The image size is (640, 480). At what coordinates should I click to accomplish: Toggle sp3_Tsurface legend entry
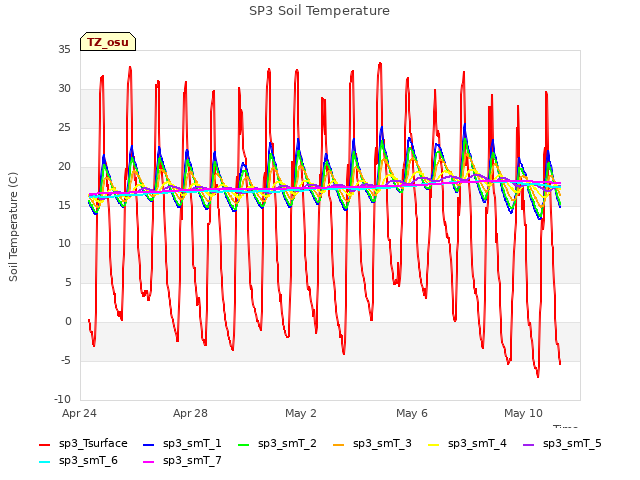pos(83,444)
